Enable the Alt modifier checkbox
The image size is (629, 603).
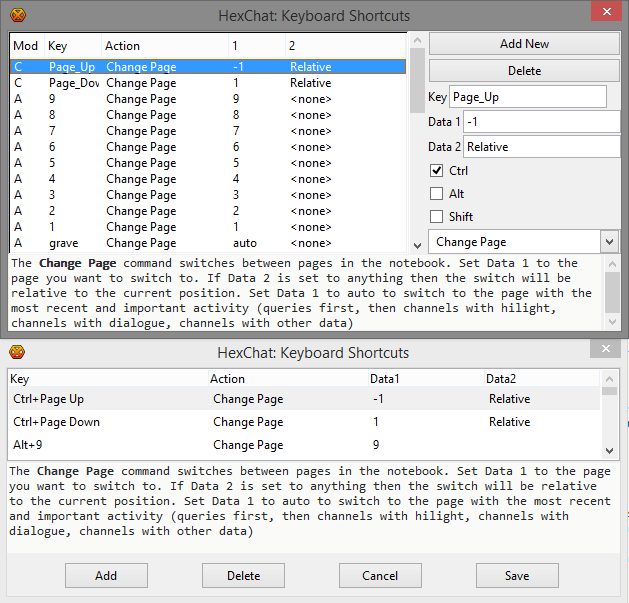click(436, 194)
